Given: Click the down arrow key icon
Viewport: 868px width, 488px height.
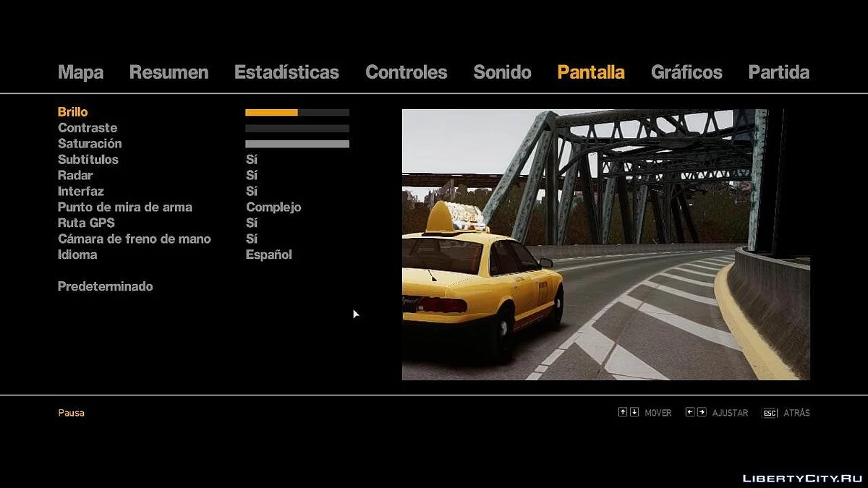Looking at the screenshot, I should click(x=634, y=413).
